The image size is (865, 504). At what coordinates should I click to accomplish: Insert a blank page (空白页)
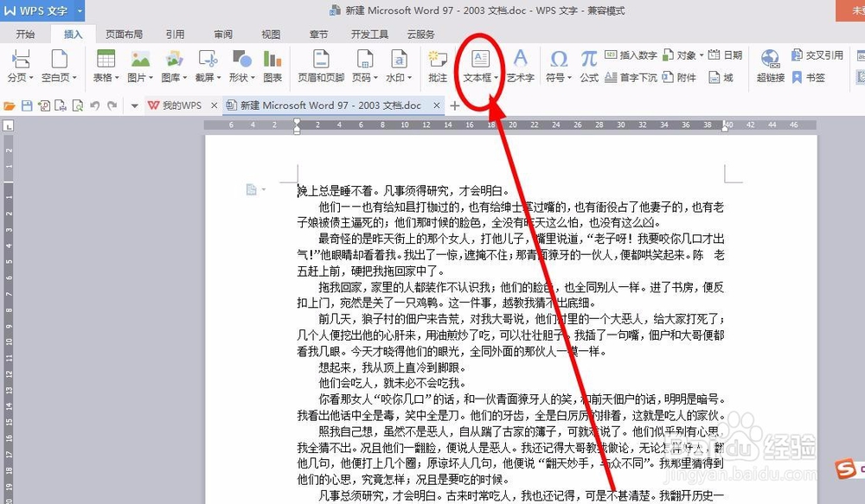(58, 65)
